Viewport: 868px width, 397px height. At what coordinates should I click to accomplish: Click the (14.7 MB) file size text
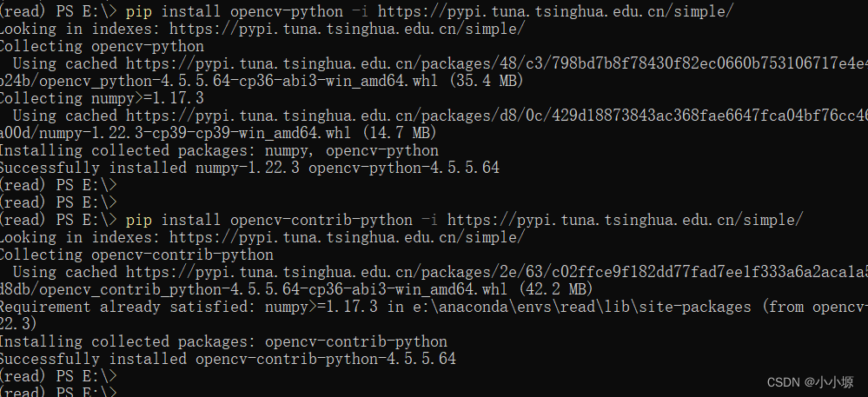(400, 134)
